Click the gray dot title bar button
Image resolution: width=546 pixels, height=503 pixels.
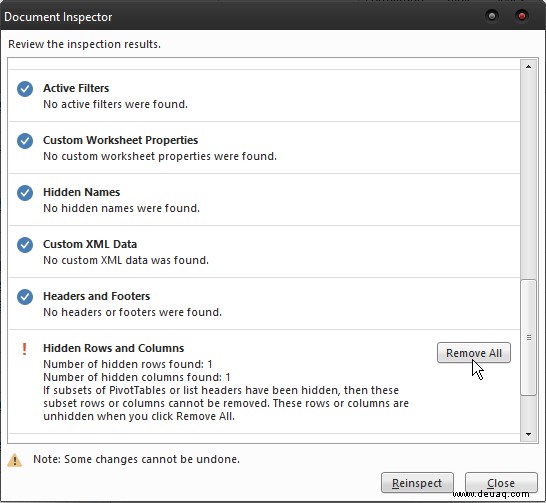(492, 16)
